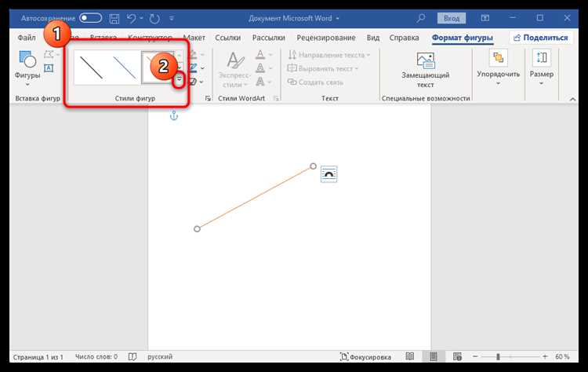Open Стили WordArt dialog launcher
Viewport: 588px width, 372px height.
tap(277, 98)
